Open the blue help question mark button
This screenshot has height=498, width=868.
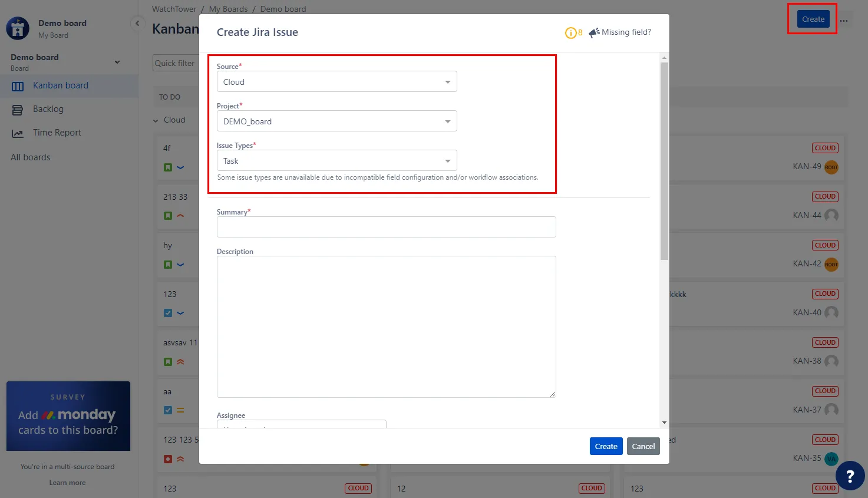850,476
